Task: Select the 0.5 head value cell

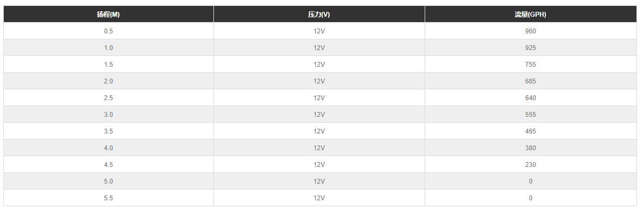Action: click(108, 31)
